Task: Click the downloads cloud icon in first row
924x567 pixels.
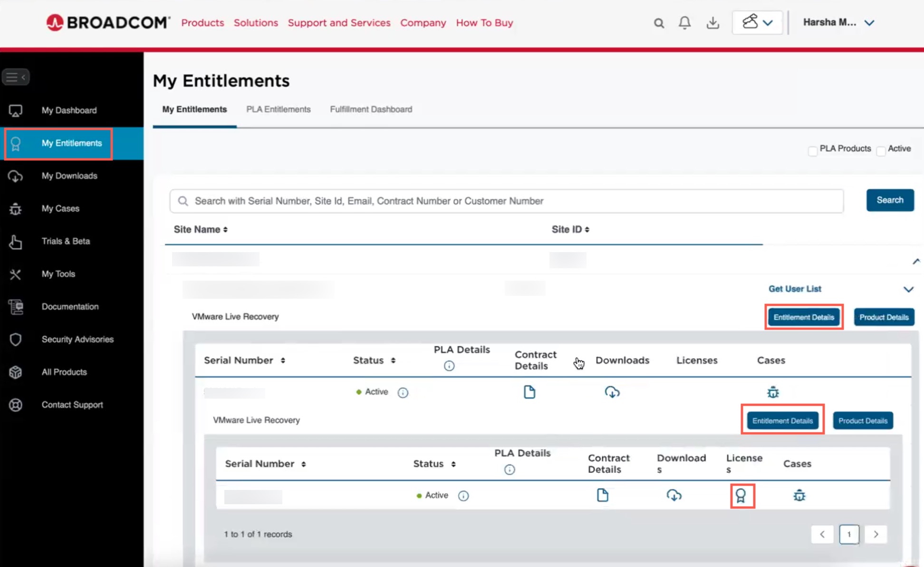Action: coord(612,392)
